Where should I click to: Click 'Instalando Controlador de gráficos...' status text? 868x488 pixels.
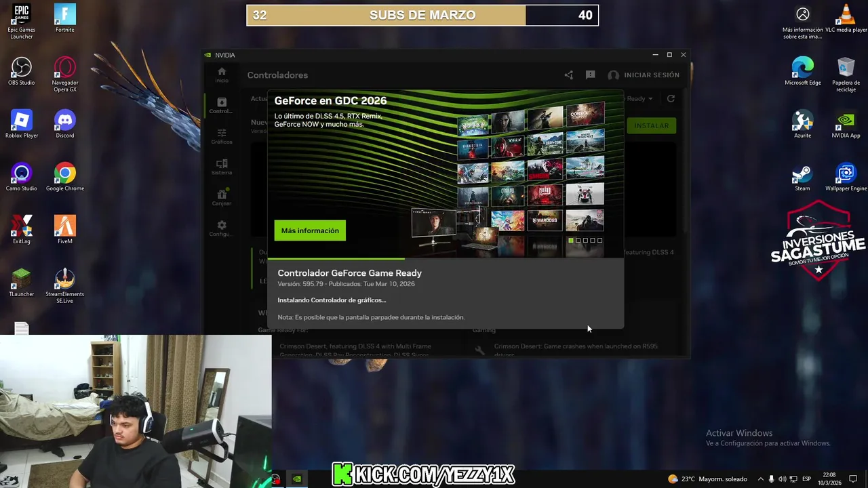[x=332, y=300]
